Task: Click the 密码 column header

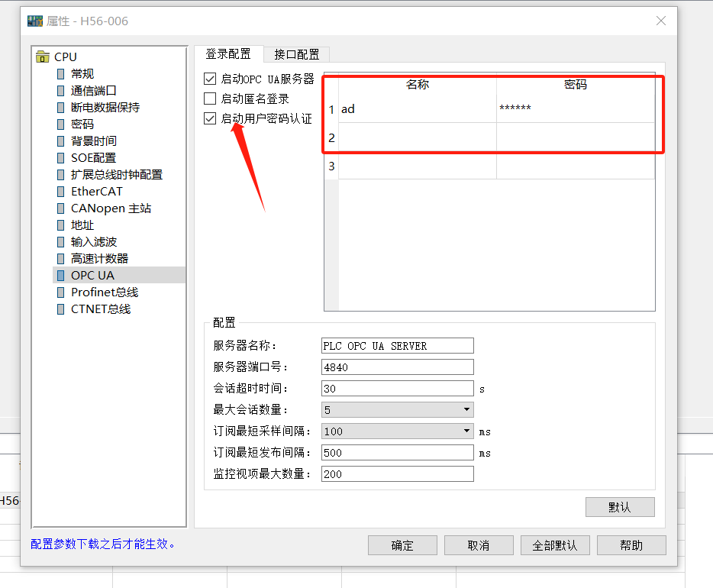Action: point(576,85)
